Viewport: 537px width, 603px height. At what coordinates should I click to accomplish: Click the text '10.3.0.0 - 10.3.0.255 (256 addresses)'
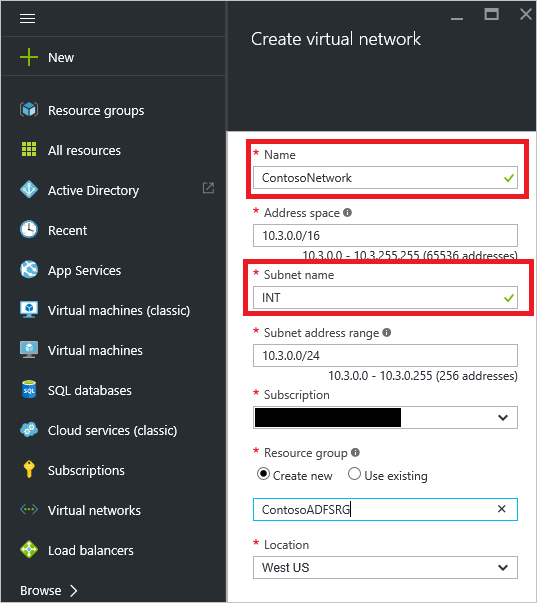click(422, 376)
